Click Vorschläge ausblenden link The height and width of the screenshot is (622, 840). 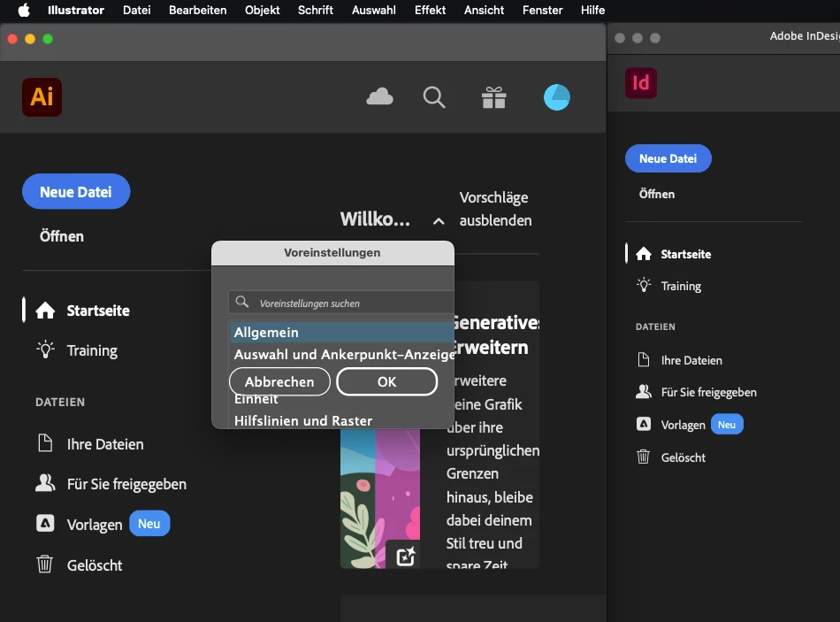pos(495,209)
